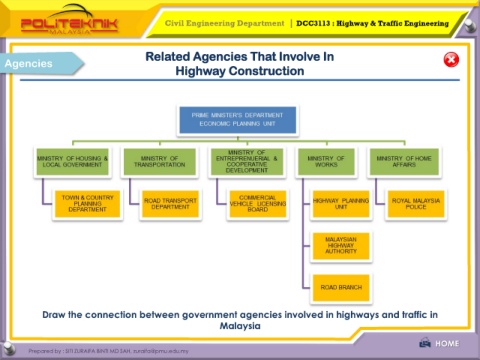Click the metal rivet icon at top right

(x=470, y=26)
